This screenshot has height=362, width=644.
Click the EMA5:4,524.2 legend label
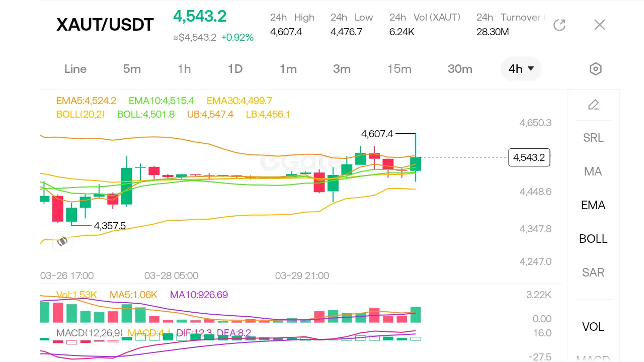tap(87, 101)
